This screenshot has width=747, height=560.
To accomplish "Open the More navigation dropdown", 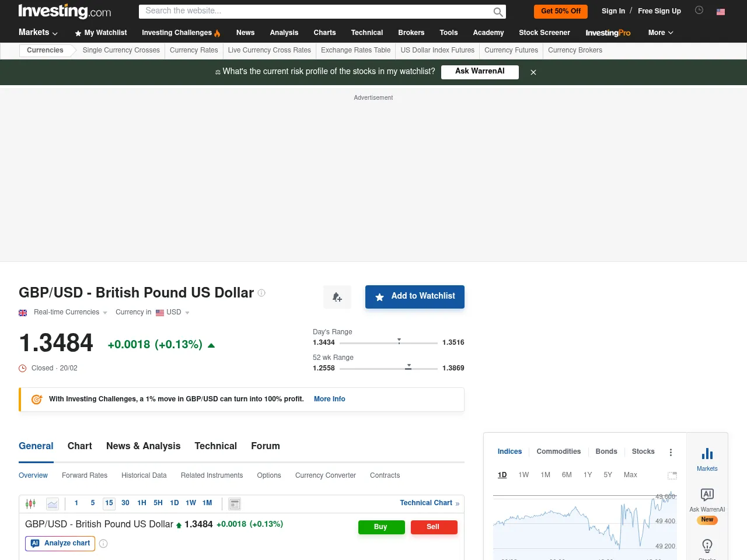I will [660, 33].
